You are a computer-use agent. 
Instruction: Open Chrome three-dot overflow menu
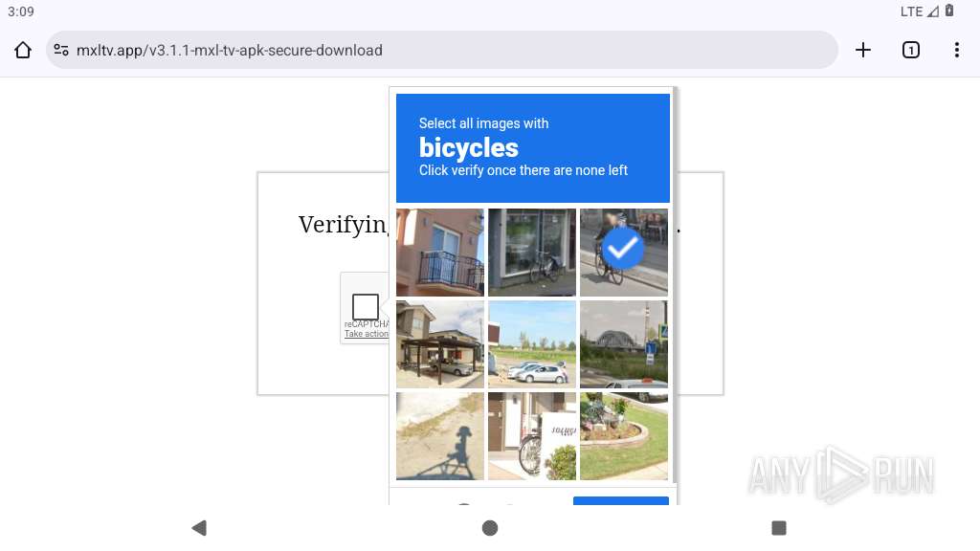[956, 50]
